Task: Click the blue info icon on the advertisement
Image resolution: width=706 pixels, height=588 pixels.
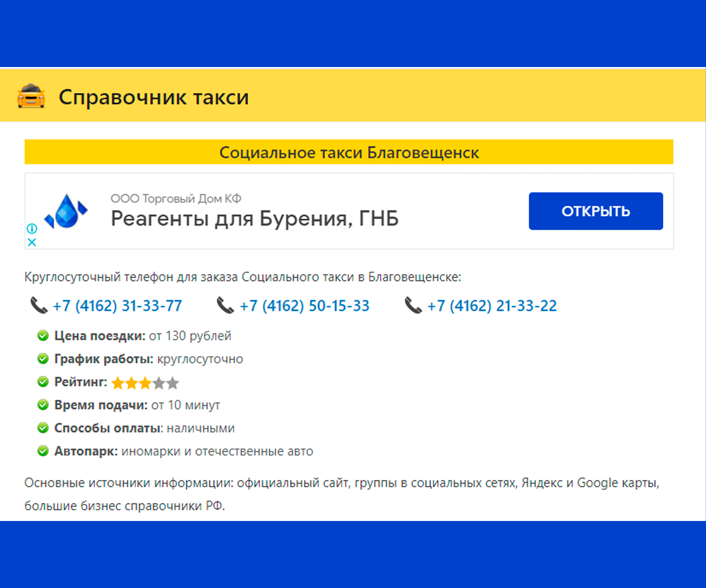Action: click(x=32, y=228)
